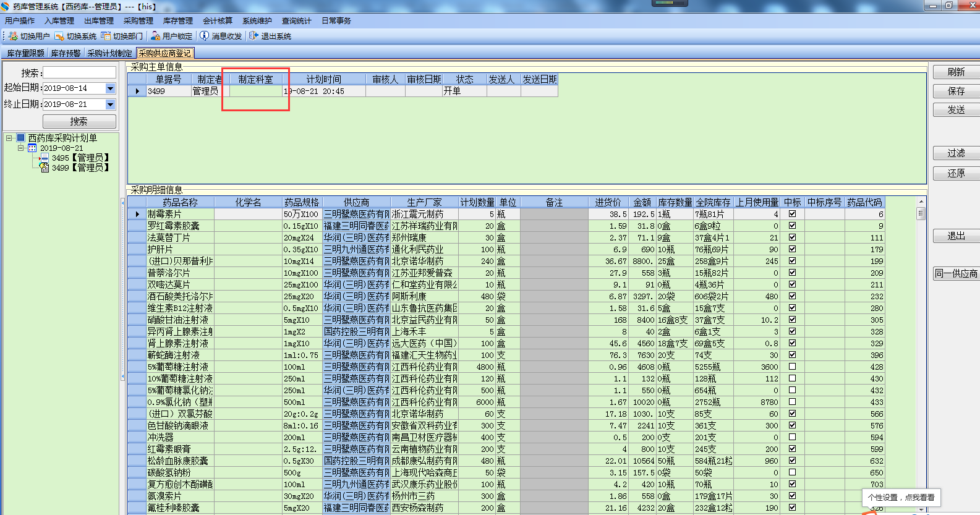Select tree item 3495【管理员】
The width and height of the screenshot is (980, 515).
(80, 158)
